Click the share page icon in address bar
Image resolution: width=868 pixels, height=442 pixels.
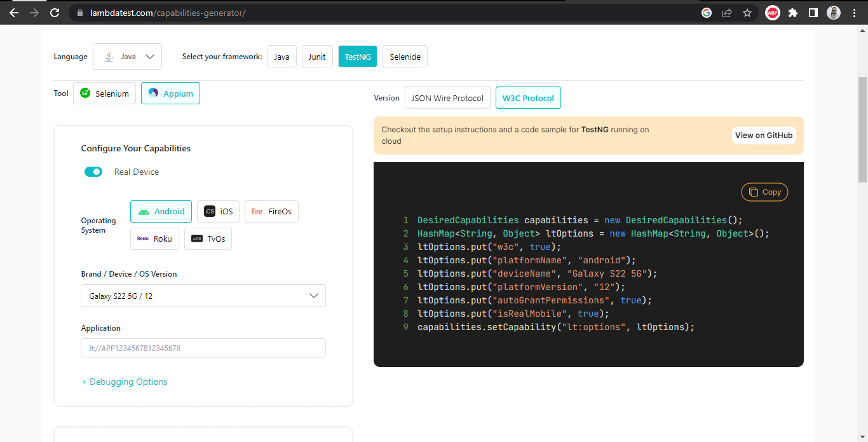727,13
